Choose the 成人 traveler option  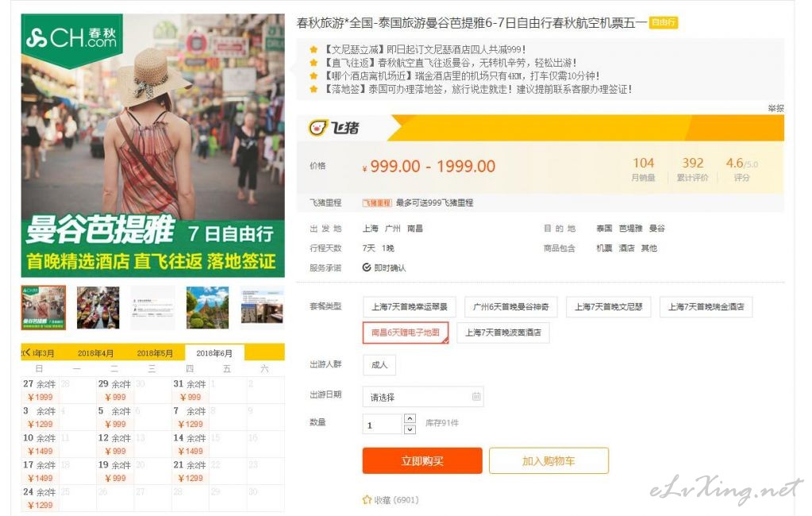(379, 364)
